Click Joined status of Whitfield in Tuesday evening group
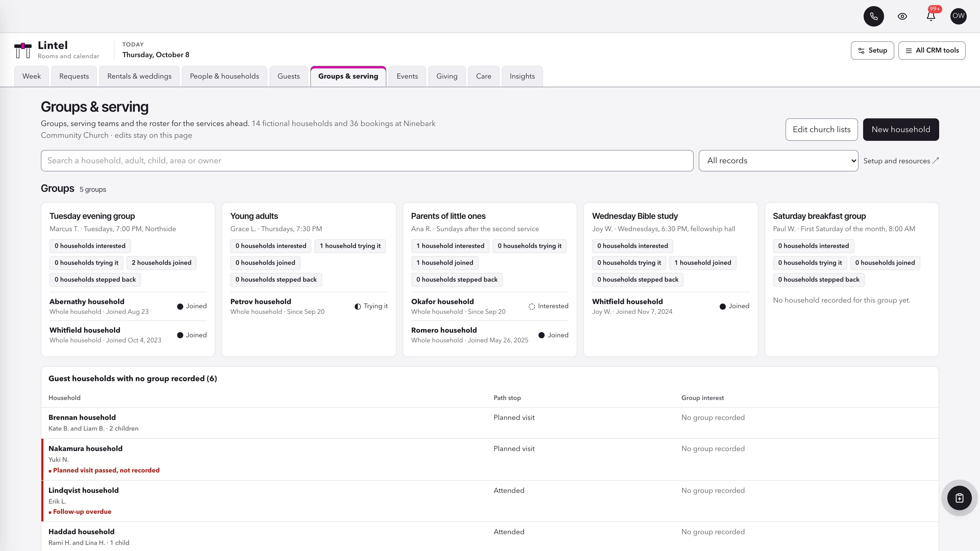 click(x=192, y=335)
